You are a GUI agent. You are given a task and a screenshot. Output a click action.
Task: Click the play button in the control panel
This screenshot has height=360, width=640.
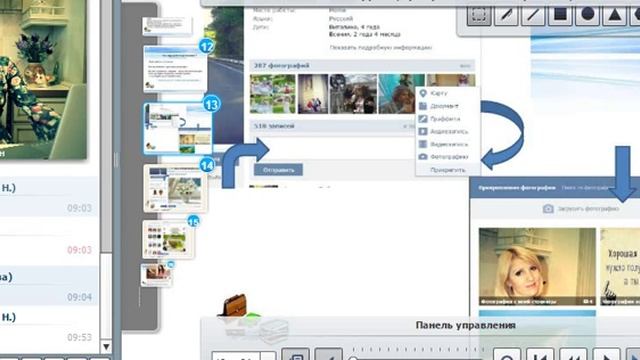[x=606, y=355]
